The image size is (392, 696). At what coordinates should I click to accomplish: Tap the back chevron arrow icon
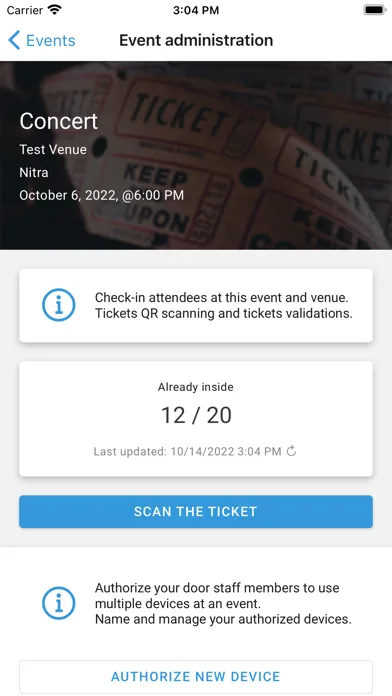coord(14,40)
